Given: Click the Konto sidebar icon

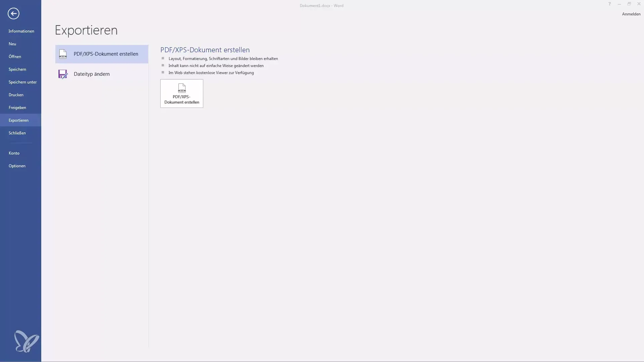Looking at the screenshot, I should [x=14, y=153].
